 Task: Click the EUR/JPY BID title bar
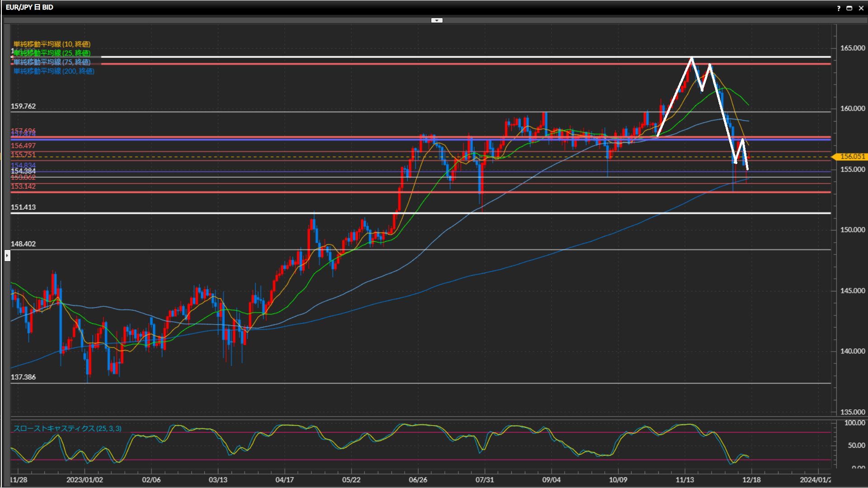coord(30,7)
